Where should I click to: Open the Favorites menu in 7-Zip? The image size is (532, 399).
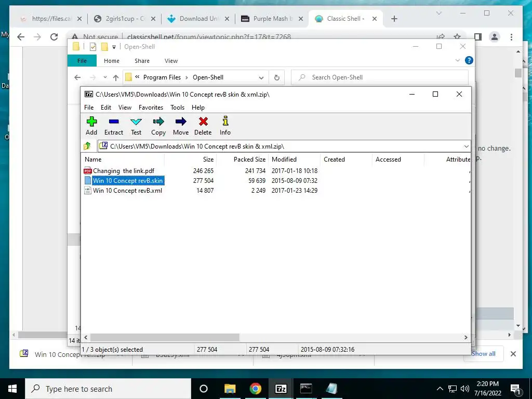pos(151,108)
